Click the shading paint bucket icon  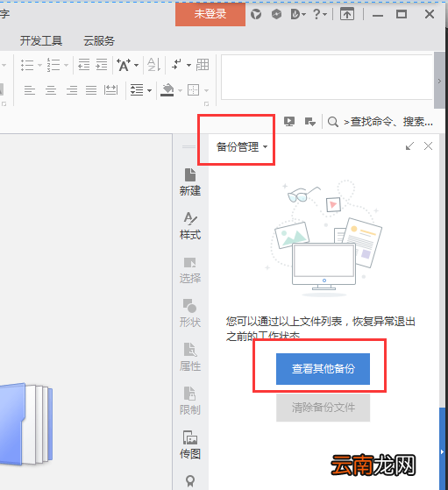coord(167,90)
